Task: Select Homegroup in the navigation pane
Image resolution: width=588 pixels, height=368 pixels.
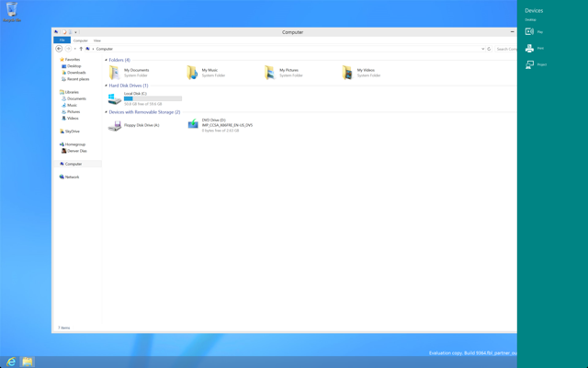Action: click(73, 144)
